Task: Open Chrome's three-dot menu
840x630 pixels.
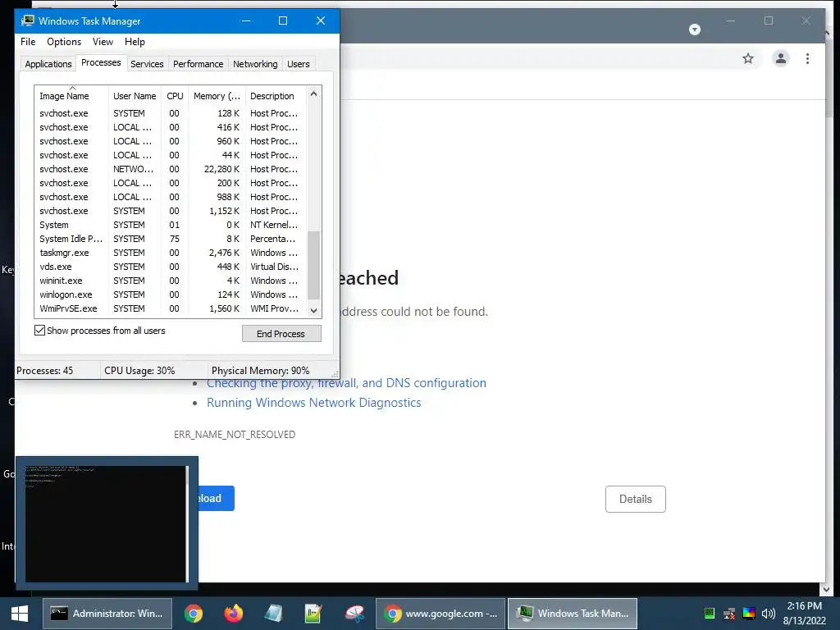Action: [807, 58]
